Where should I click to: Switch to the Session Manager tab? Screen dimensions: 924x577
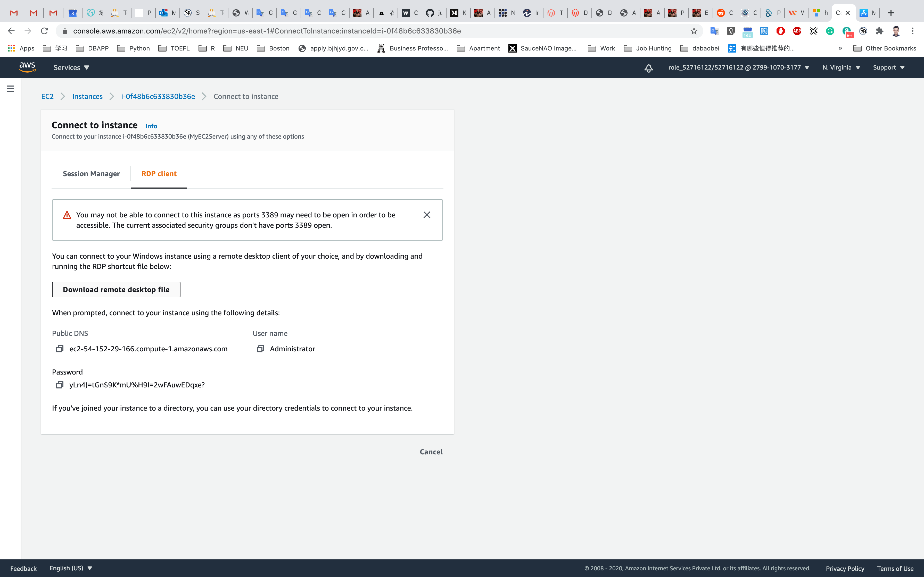91,174
